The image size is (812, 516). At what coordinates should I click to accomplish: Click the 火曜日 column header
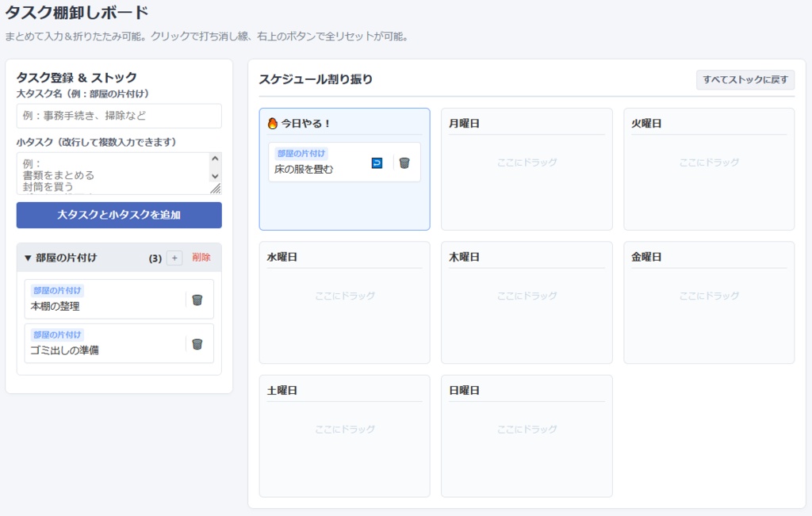coord(646,124)
